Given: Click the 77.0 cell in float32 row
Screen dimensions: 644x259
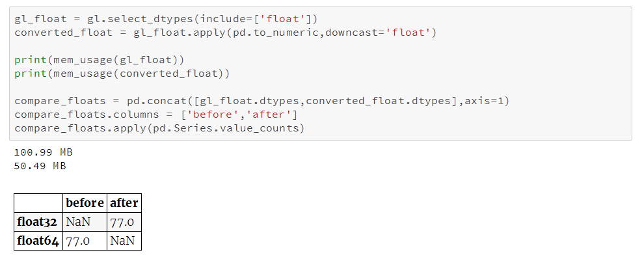Looking at the screenshot, I should [x=124, y=222].
